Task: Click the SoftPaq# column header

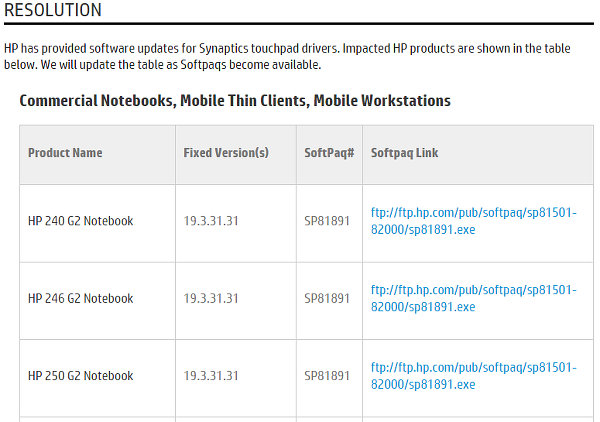Action: (x=326, y=153)
